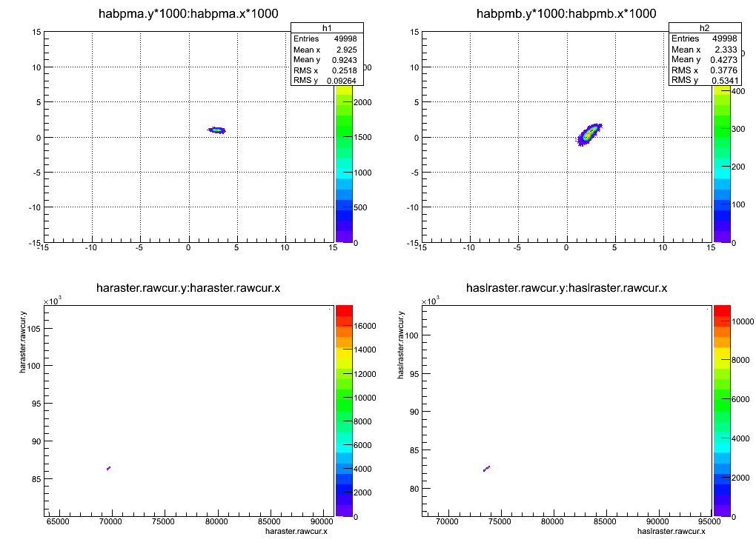Select the haslraster.rawcur.x axis title
The height and width of the screenshot is (548, 756).
click(x=672, y=531)
